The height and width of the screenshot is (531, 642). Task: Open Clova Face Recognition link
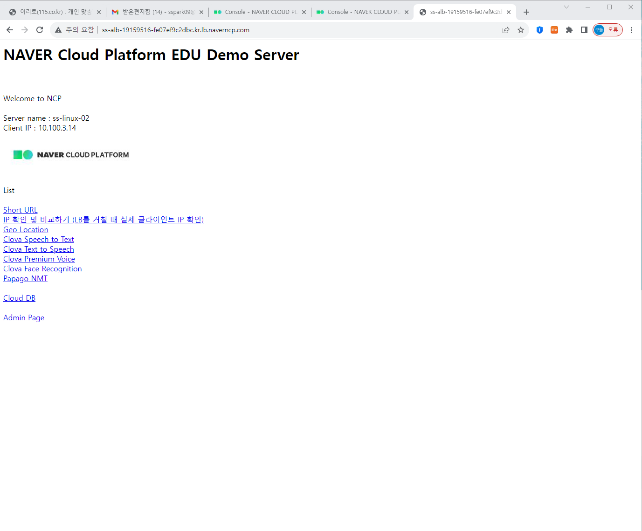click(43, 269)
